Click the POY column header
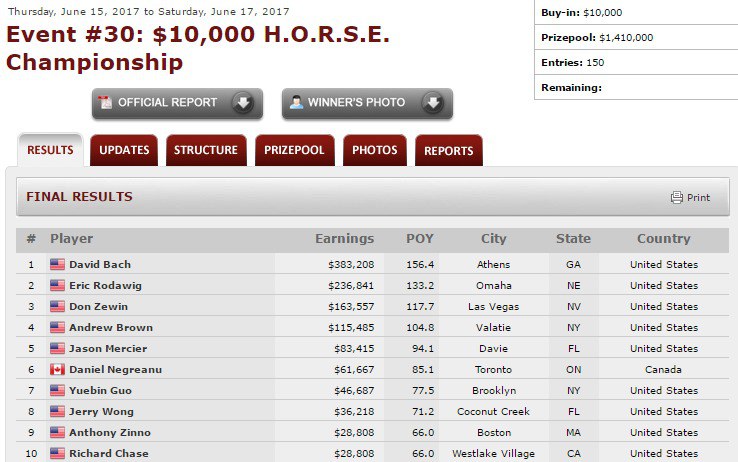 [420, 239]
